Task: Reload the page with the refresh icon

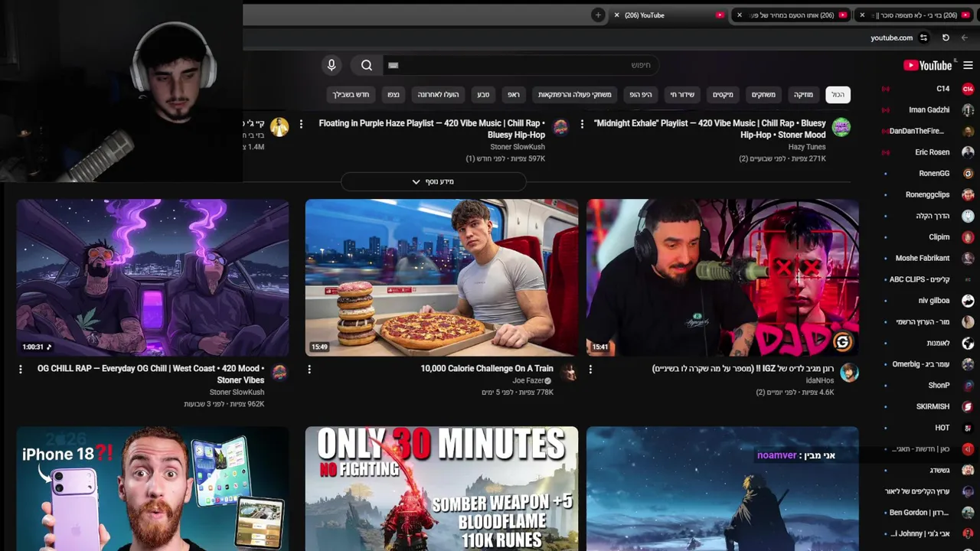Action: coord(946,37)
